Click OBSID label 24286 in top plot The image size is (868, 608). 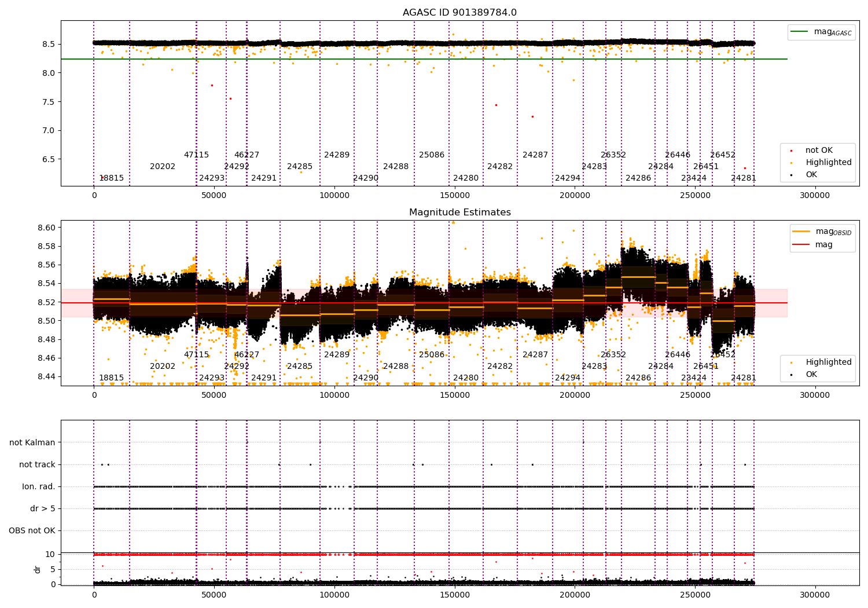pos(638,178)
